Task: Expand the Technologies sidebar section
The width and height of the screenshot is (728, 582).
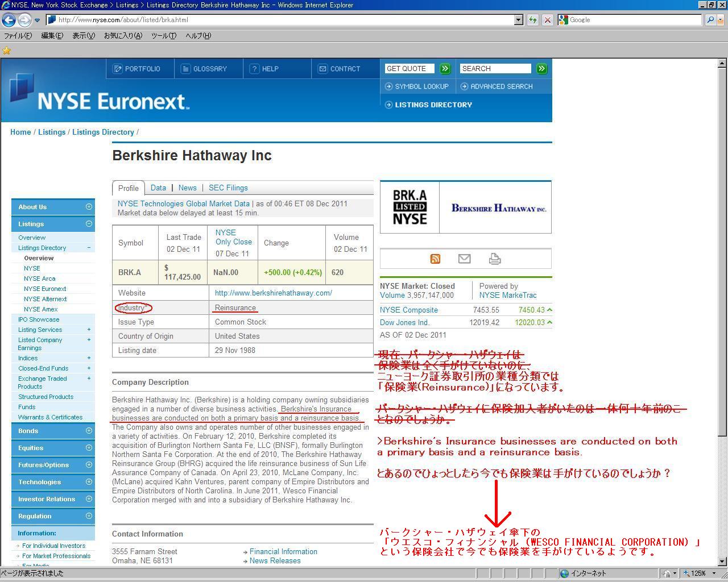Action: coord(89,482)
